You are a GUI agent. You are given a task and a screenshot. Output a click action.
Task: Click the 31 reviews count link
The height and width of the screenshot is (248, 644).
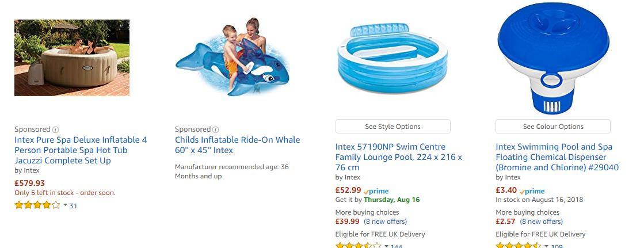[73, 205]
